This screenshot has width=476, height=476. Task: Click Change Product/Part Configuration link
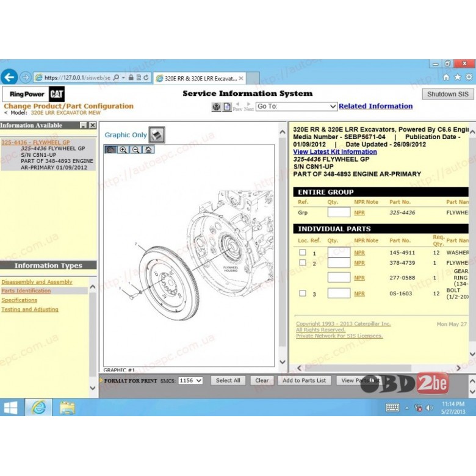pos(68,106)
